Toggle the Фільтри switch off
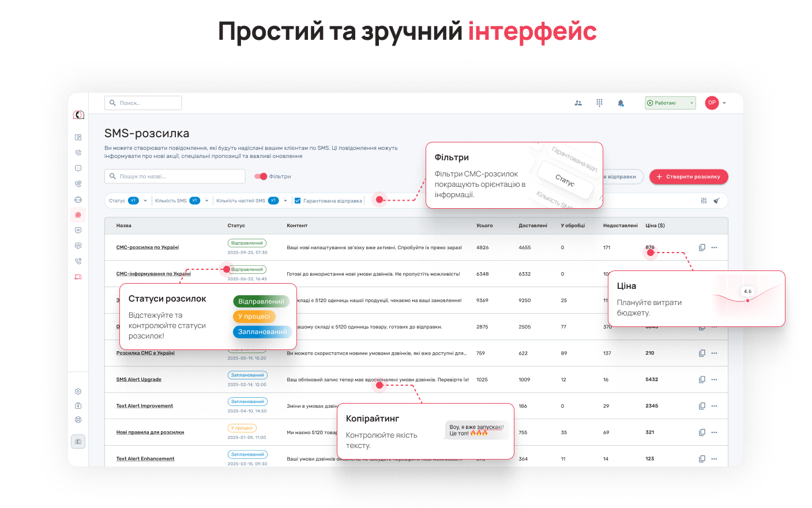Screen dimensions: 812x508 pos(261,176)
